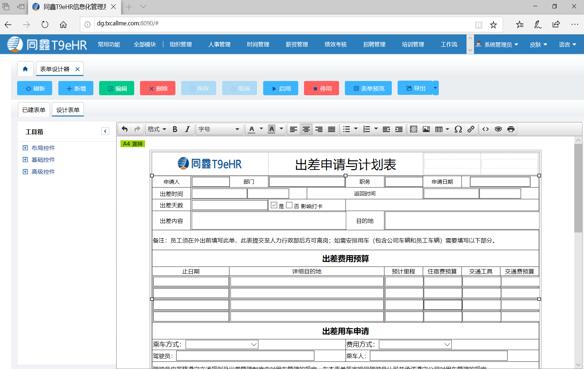
Task: Click the insert image icon
Action: pos(426,129)
